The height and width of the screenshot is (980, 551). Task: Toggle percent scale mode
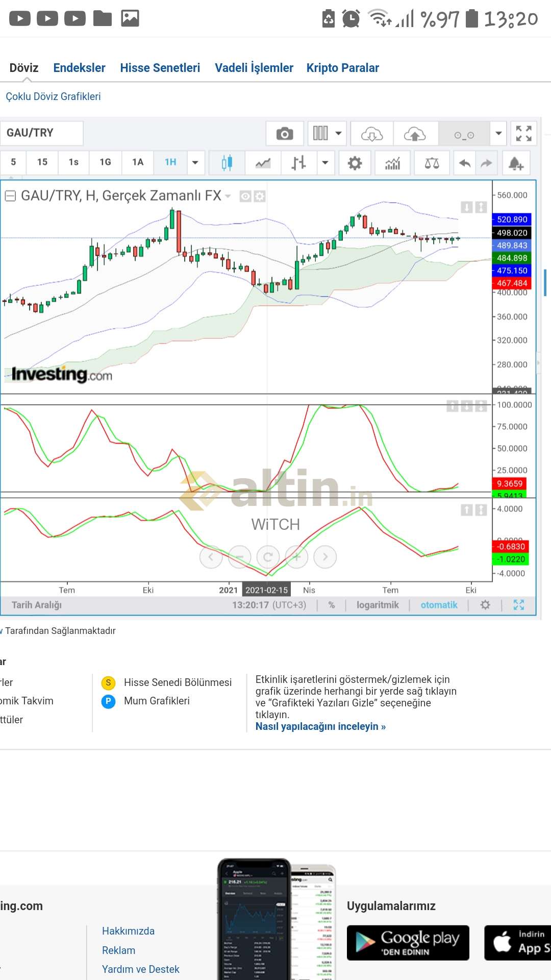[332, 605]
